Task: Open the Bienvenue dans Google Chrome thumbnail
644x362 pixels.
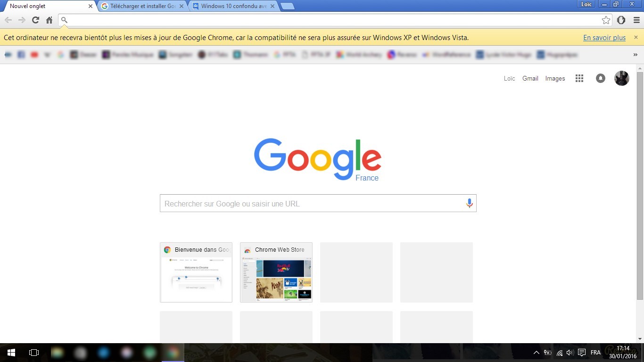Action: [196, 272]
